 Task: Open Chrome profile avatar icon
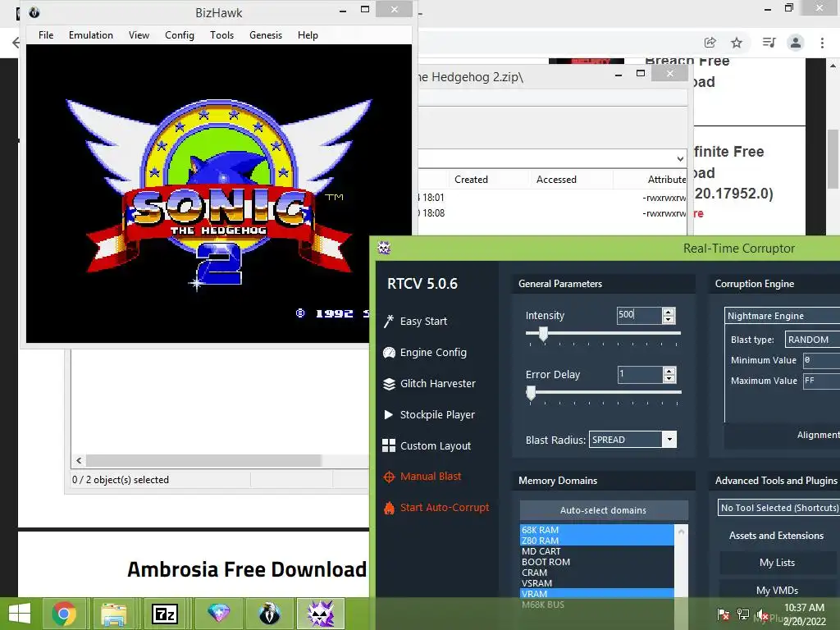796,43
